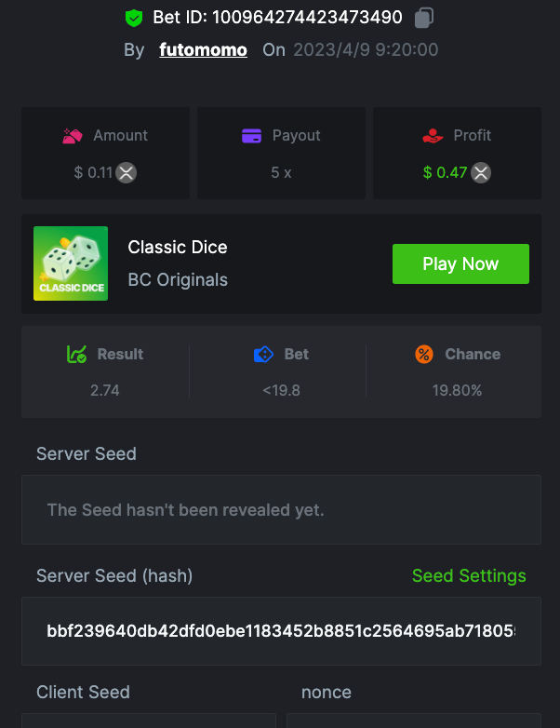Copy the Bet ID to clipboard
The width and height of the screenshot is (560, 728).
424,18
